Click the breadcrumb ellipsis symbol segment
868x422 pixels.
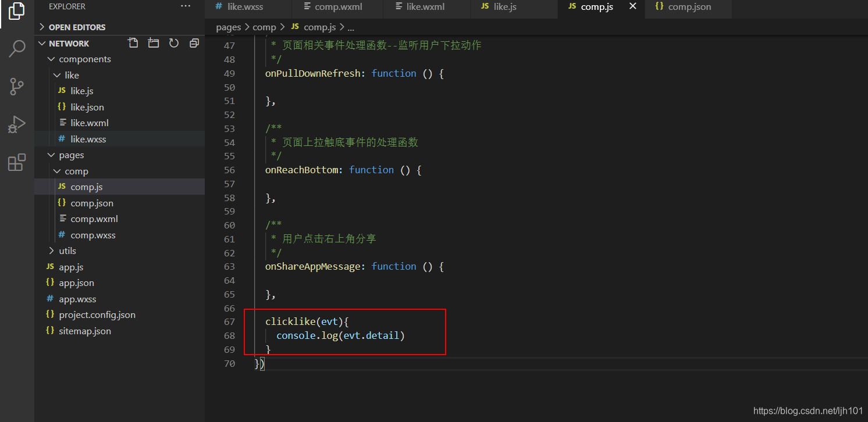(x=351, y=27)
